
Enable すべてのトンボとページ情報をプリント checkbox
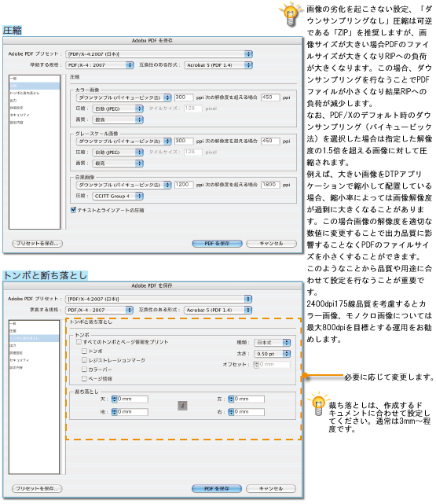[x=79, y=342]
